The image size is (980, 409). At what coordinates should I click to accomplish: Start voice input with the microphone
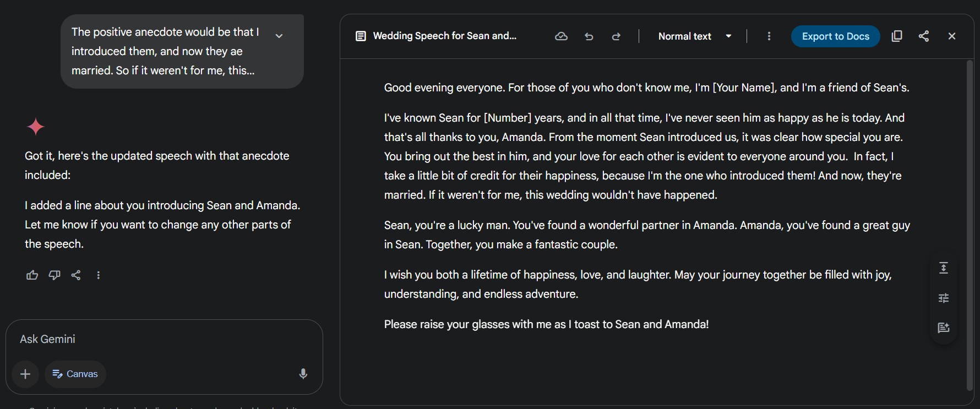303,374
